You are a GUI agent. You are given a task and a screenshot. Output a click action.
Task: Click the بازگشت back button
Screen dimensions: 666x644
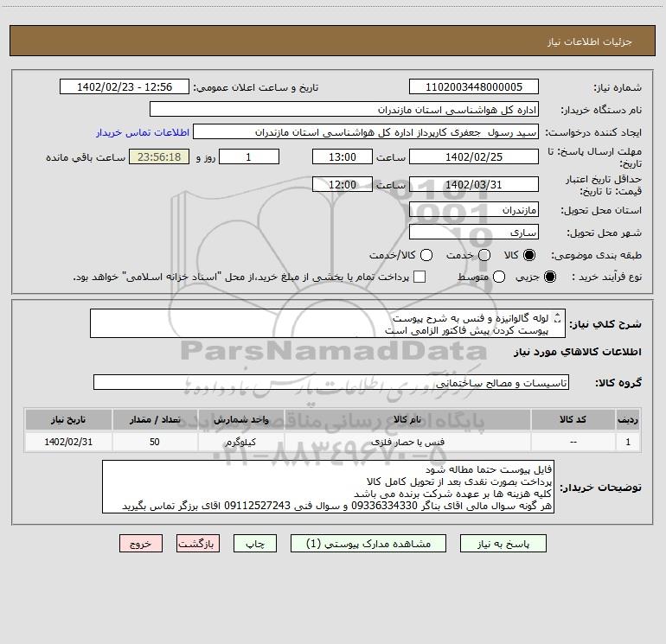coord(198,544)
